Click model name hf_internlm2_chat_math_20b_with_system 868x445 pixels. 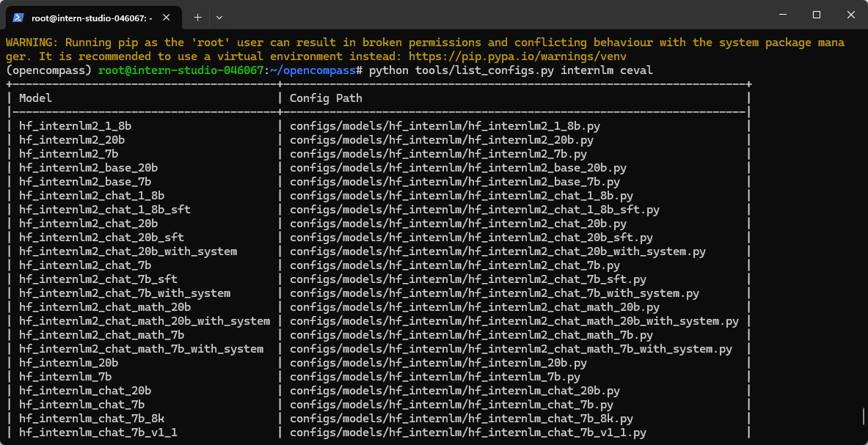pos(145,320)
